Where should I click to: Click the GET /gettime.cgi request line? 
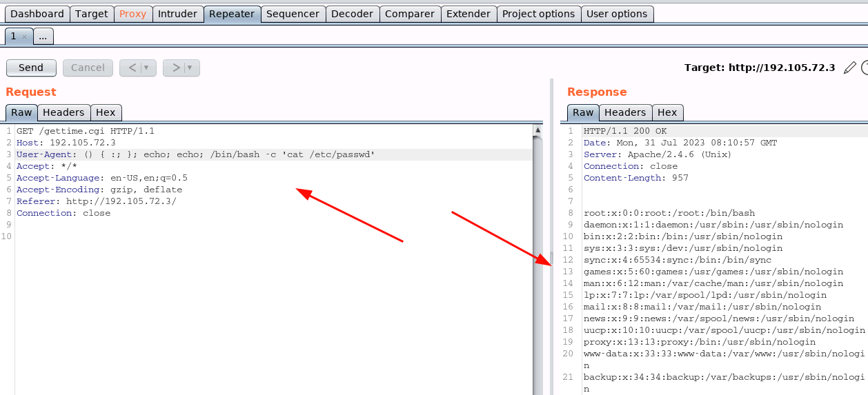[x=86, y=131]
